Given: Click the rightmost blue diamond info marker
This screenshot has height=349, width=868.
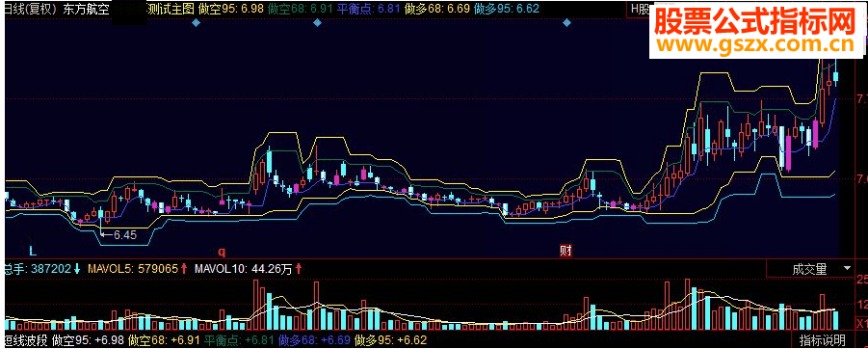Looking at the screenshot, I should point(566,23).
